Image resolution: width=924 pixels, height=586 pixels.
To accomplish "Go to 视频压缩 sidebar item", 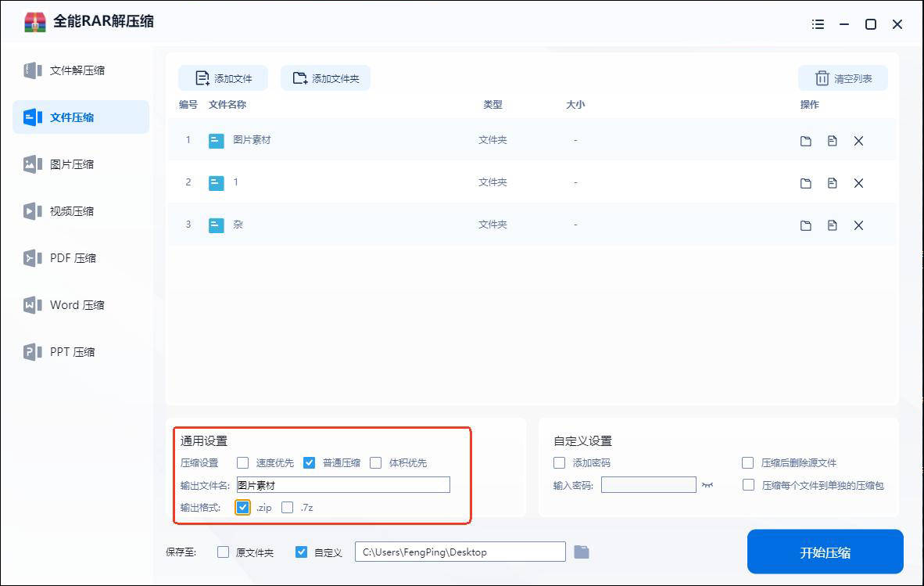I will (x=72, y=211).
